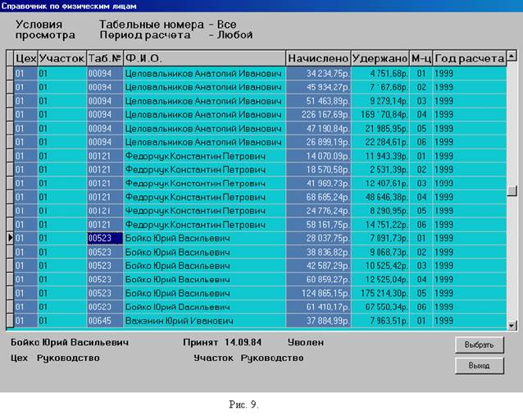The height and width of the screenshot is (420, 523).
Task: Click the Удержано column header
Action: tap(380, 58)
